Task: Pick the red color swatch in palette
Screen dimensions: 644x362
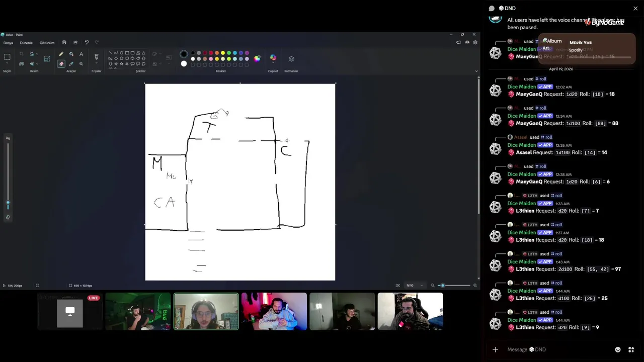Action: click(x=211, y=53)
